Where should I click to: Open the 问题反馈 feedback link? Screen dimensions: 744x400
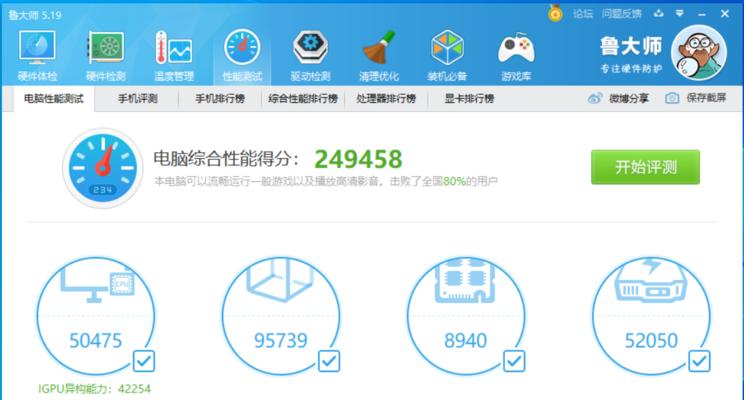point(622,14)
